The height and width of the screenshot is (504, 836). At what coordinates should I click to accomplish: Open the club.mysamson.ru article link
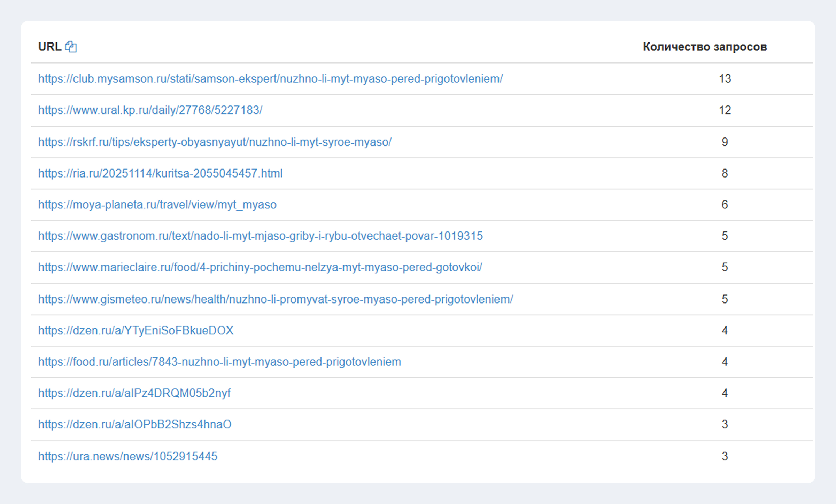coord(270,79)
